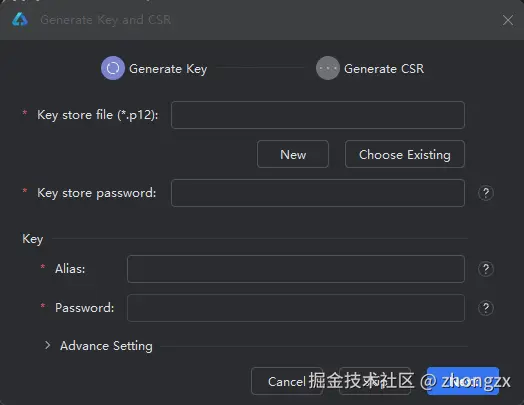
Task: Select the Generate CSR step label
Action: 384,69
